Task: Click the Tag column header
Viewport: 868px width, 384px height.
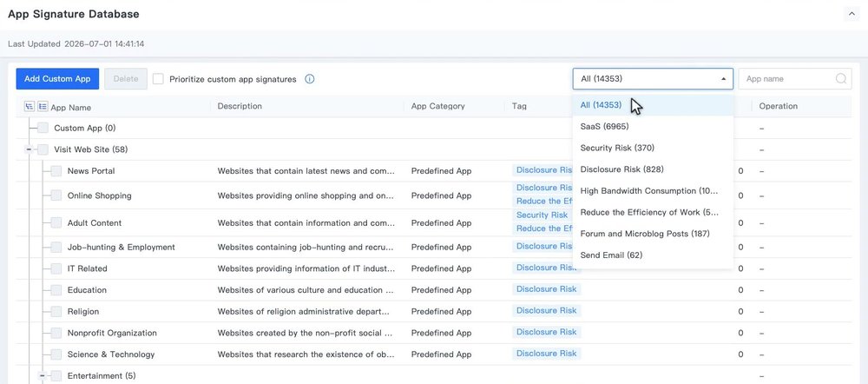Action: [x=519, y=106]
